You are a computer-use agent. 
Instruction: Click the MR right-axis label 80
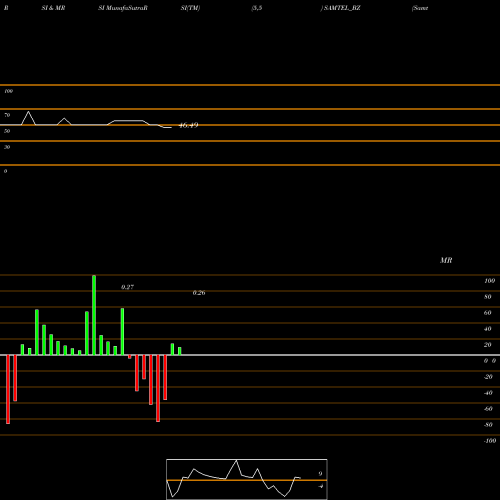click(488, 297)
